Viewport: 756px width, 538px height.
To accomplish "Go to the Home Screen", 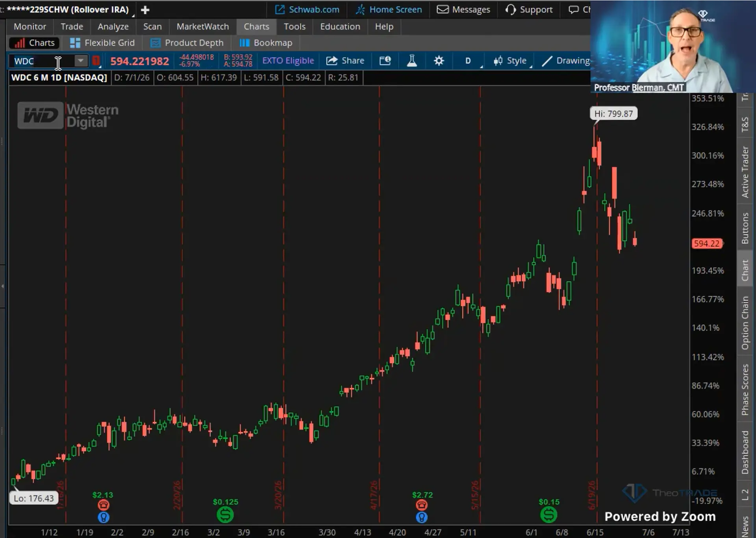I will [389, 9].
